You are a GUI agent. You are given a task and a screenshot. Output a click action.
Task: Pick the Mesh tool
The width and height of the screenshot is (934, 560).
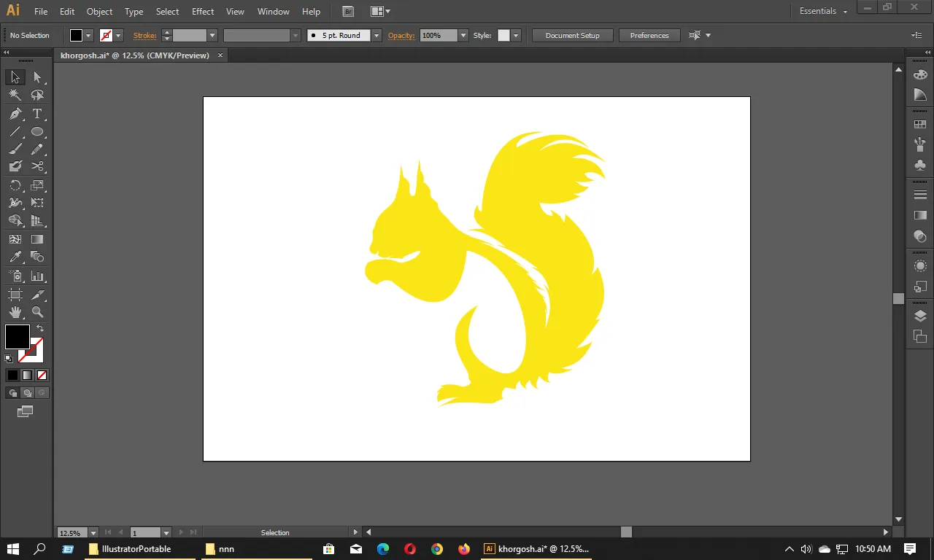tap(15, 239)
